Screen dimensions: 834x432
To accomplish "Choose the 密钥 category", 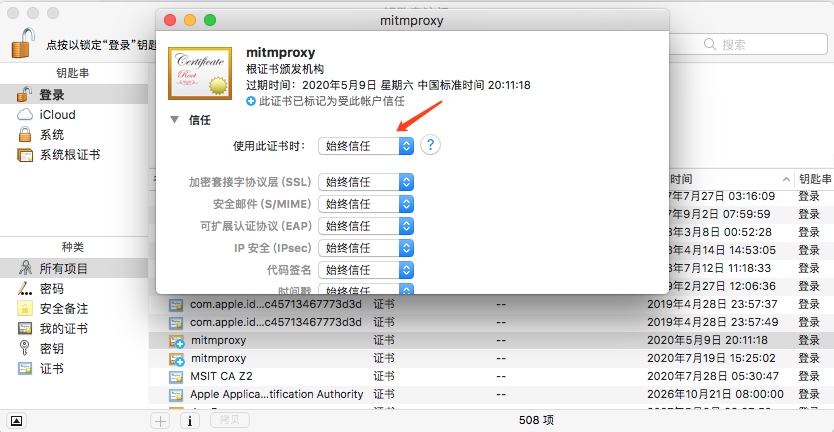I will pyautogui.click(x=74, y=348).
